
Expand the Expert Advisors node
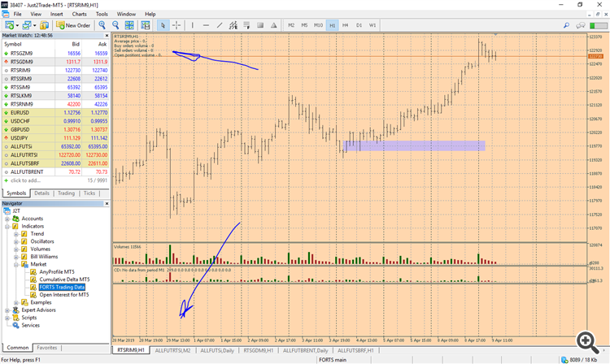(7, 310)
